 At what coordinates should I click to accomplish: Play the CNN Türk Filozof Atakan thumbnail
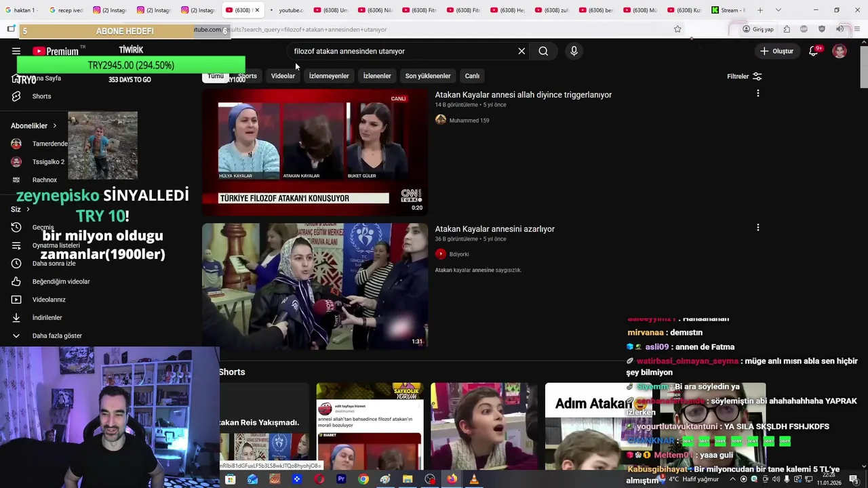(x=315, y=152)
